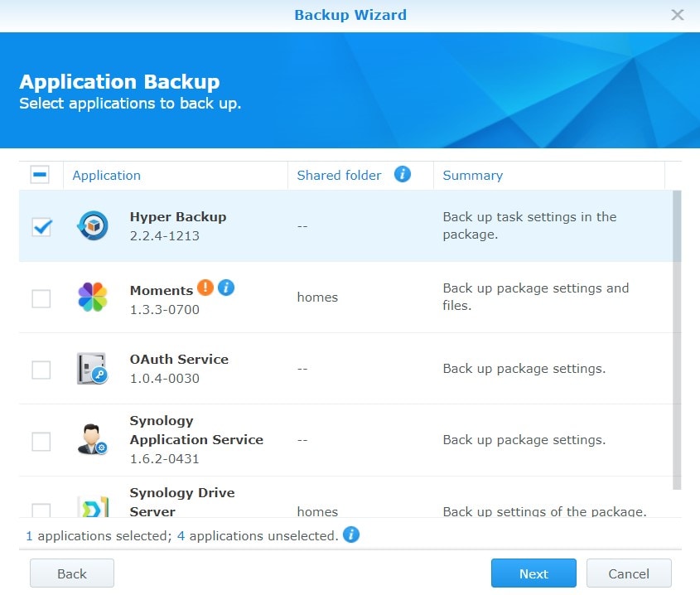Click the application list vertical scrollbar
The image size is (700, 595).
(x=677, y=340)
